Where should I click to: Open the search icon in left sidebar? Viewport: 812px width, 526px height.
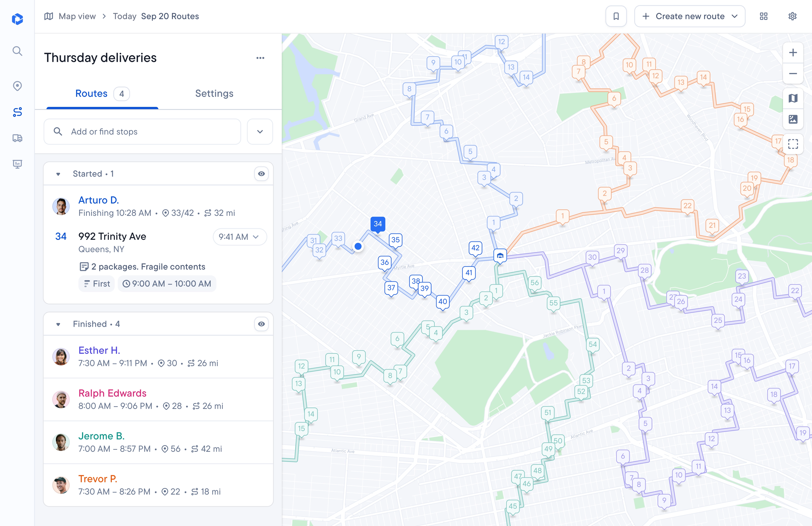pyautogui.click(x=17, y=51)
